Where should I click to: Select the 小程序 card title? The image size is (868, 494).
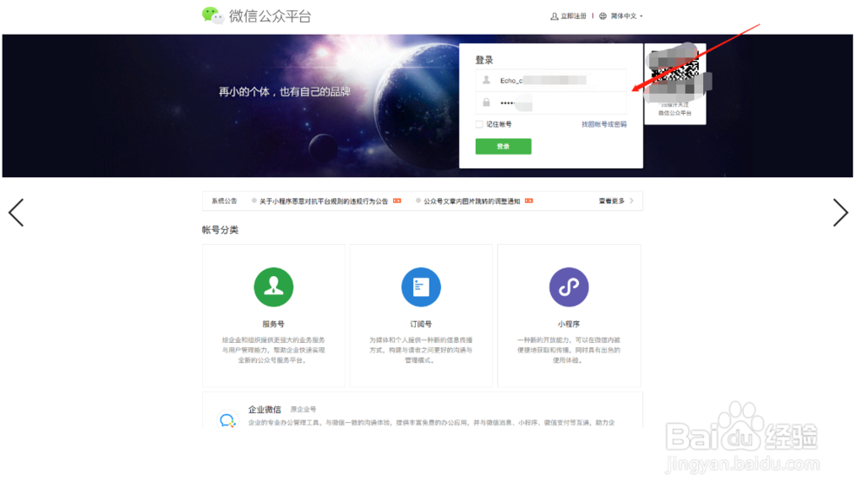click(x=569, y=324)
